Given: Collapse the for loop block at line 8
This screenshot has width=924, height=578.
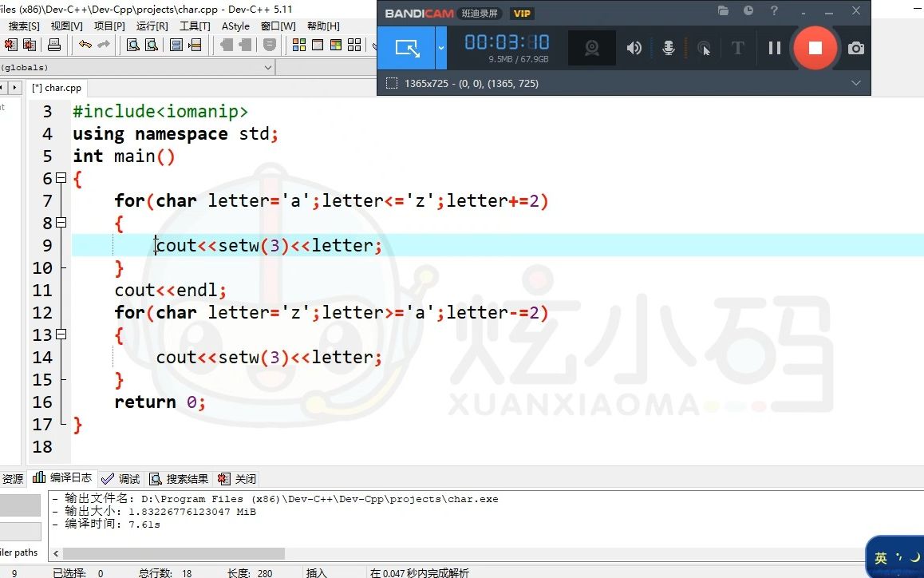Looking at the screenshot, I should tap(61, 223).
